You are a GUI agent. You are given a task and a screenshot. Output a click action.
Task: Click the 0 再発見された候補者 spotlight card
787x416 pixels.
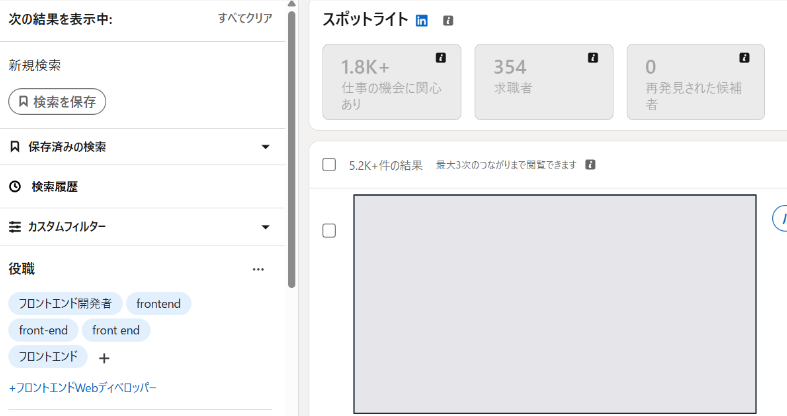696,82
